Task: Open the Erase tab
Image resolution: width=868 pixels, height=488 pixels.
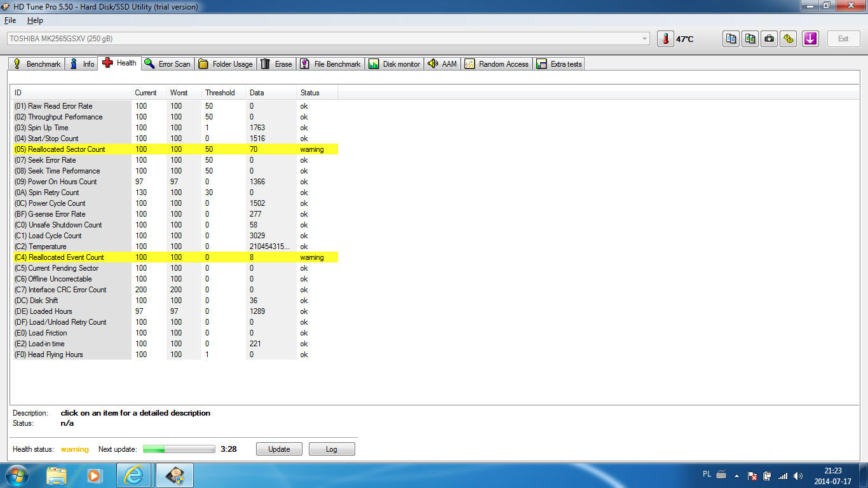Action: click(276, 64)
